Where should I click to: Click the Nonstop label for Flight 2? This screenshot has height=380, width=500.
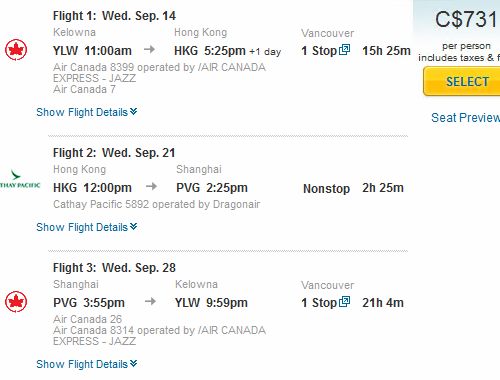pos(326,189)
